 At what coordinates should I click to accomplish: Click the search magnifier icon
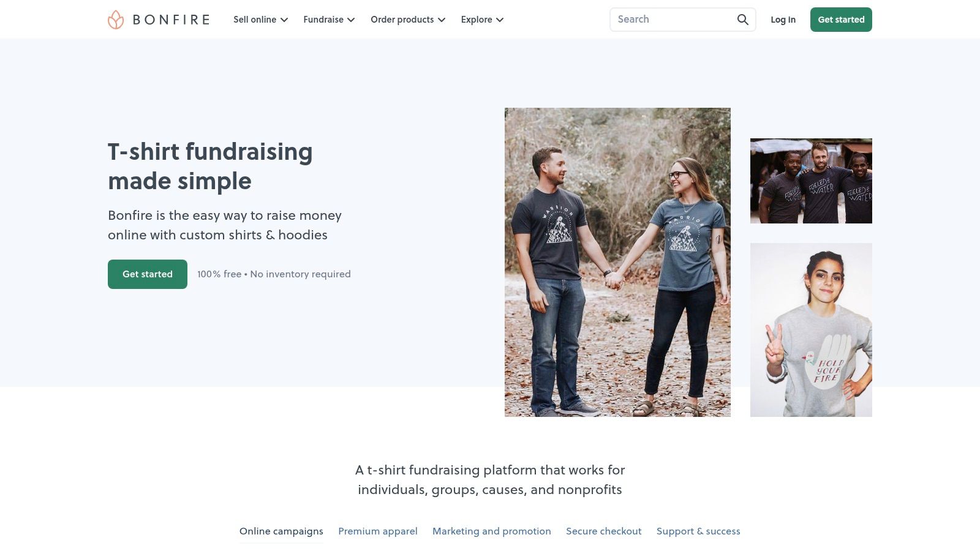[x=742, y=20]
